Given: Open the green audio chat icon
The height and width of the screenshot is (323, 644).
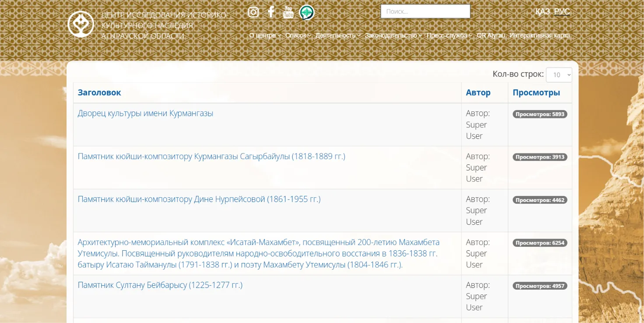Looking at the screenshot, I should click(307, 13).
